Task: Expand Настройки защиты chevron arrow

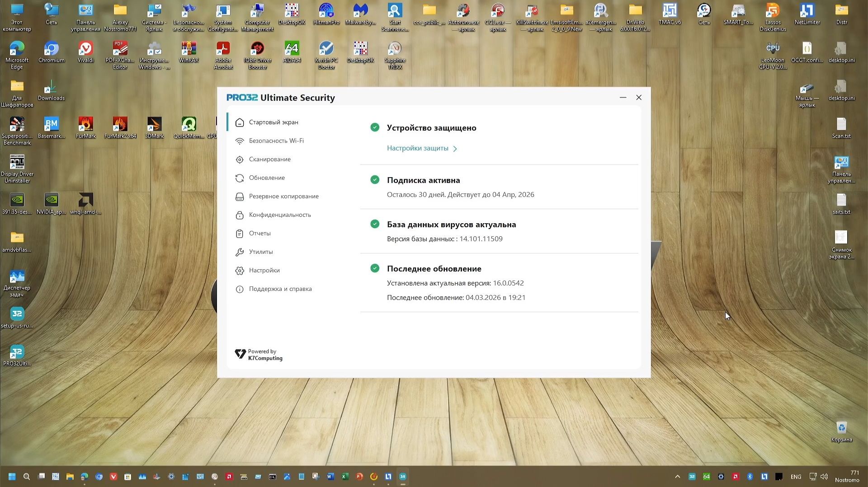Action: pyautogui.click(x=455, y=149)
